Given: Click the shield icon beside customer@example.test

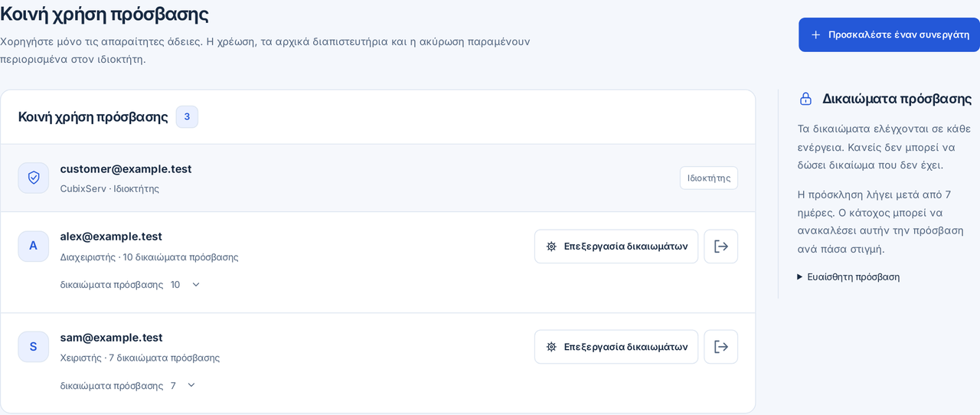Looking at the screenshot, I should click(34, 178).
